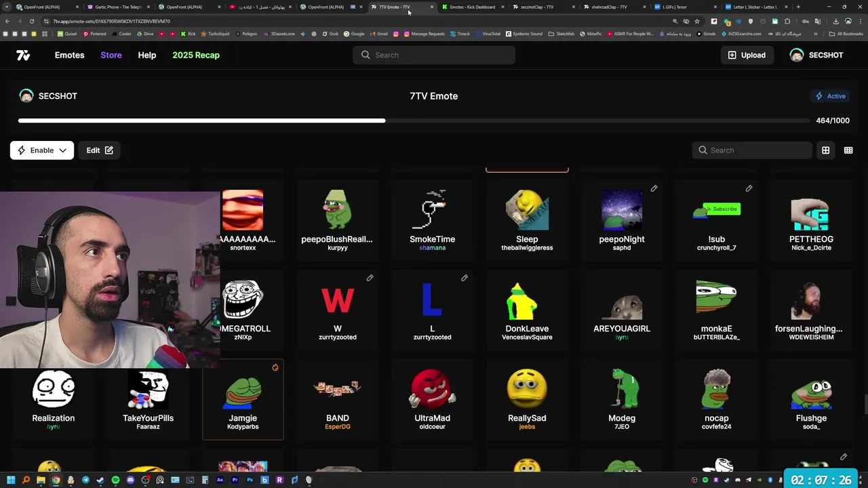
Task: Open the UltraMad emote
Action: pos(432,400)
